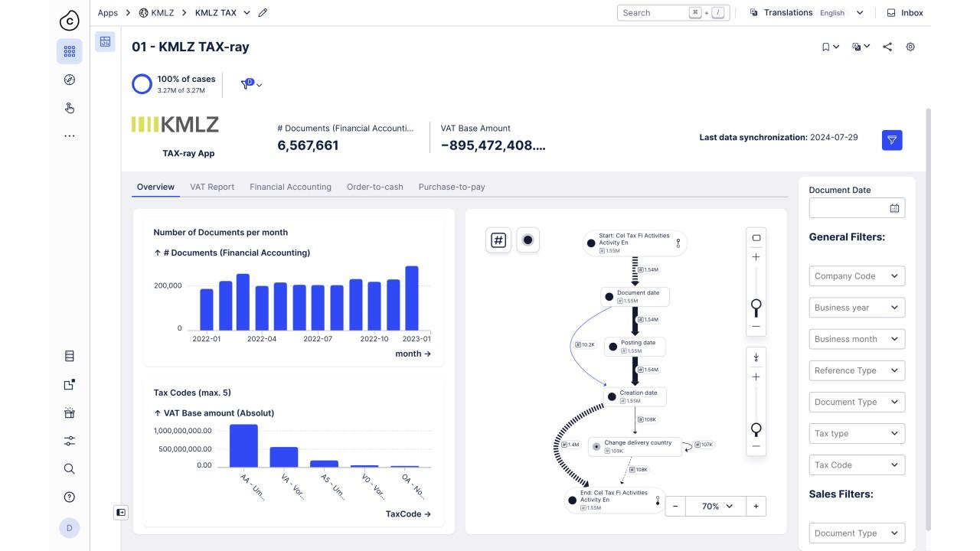Open the help question mark icon
The image size is (980, 551).
pyautogui.click(x=70, y=497)
